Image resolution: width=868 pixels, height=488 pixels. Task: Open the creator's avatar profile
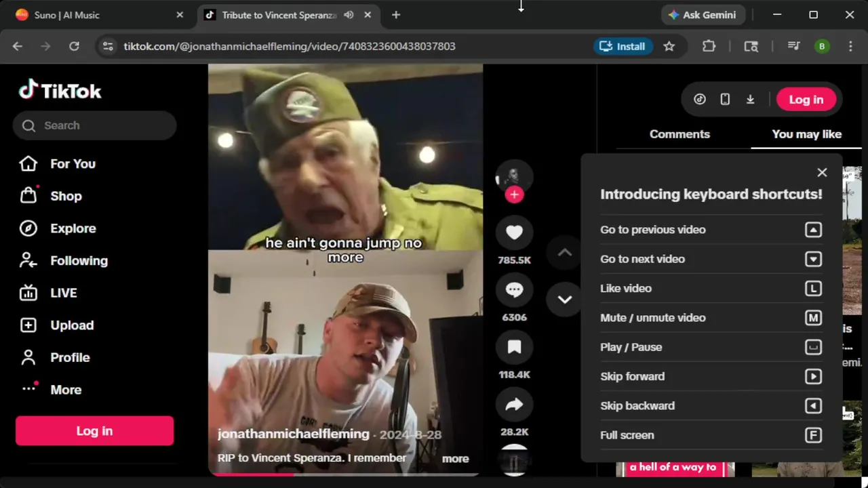point(513,177)
